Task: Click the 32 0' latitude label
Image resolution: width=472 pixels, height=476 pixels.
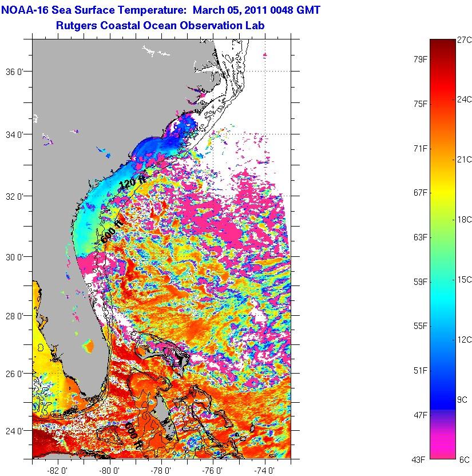Action: click(14, 196)
